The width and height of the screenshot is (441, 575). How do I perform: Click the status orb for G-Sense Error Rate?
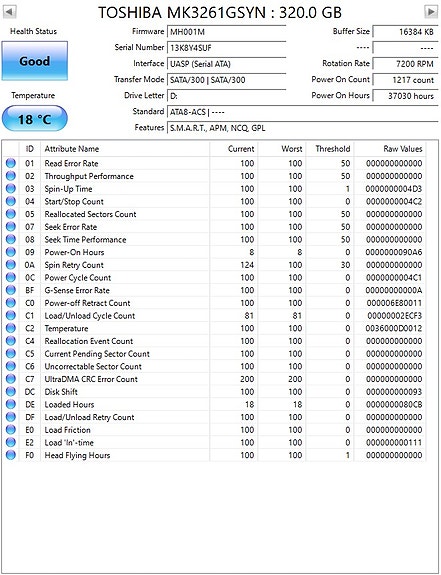[11, 290]
